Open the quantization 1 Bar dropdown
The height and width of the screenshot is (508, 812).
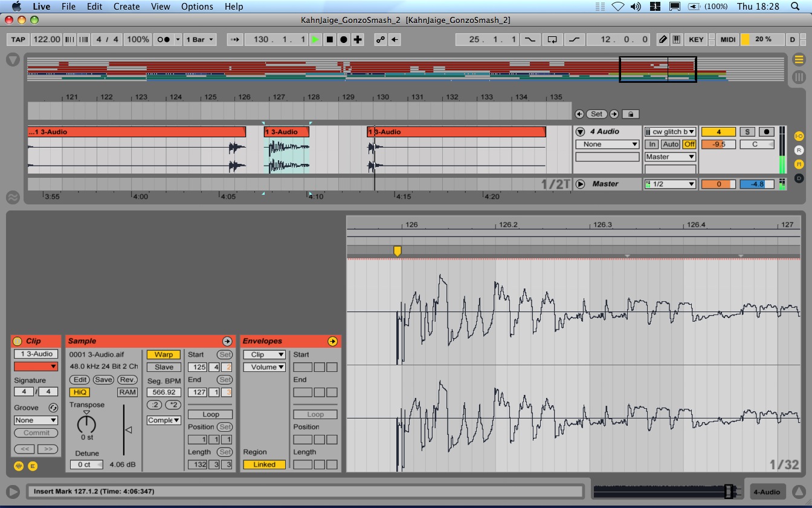click(201, 39)
